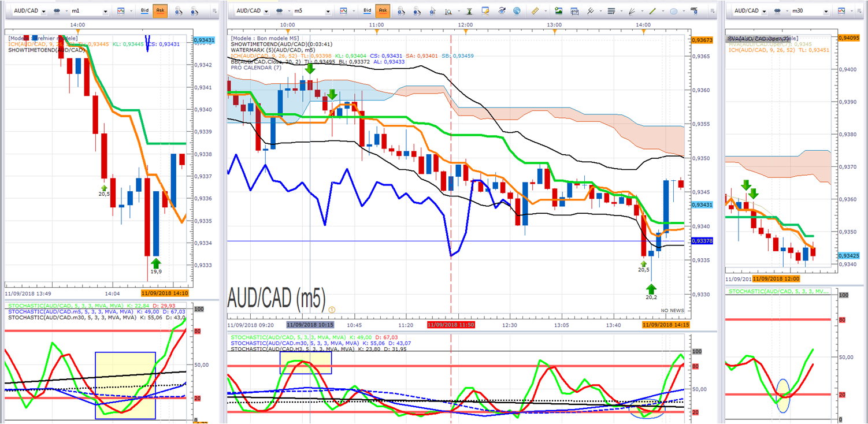Viewport: 868px width, 424px height.
Task: Select the fan lines drawing tool
Action: pyautogui.click(x=632, y=11)
